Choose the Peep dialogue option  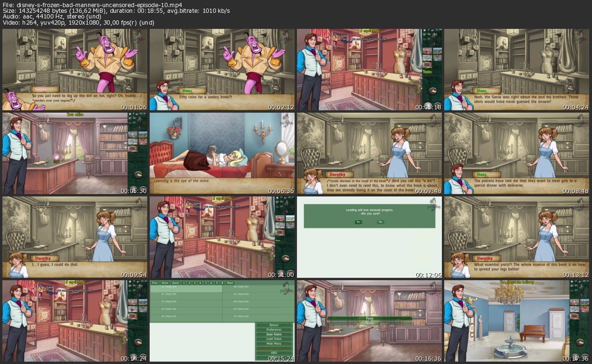point(370,319)
